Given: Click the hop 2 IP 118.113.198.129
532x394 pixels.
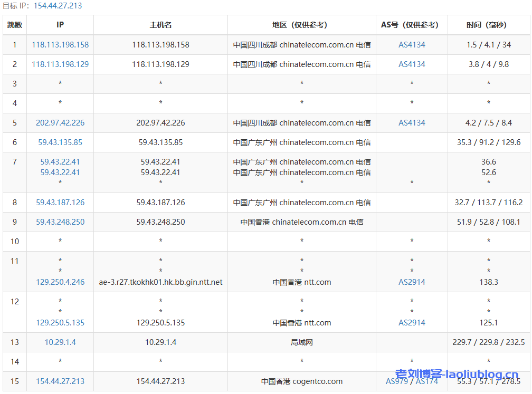Looking at the screenshot, I should pos(60,64).
